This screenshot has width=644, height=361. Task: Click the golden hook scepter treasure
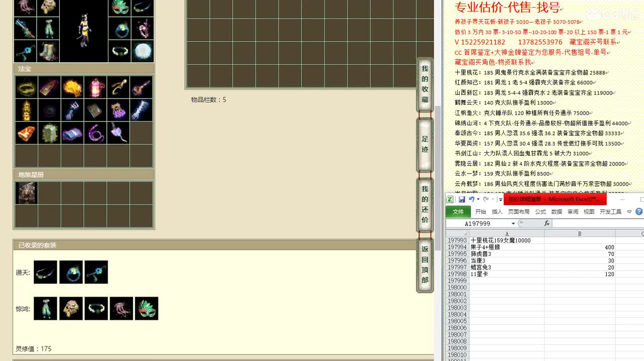point(118,87)
